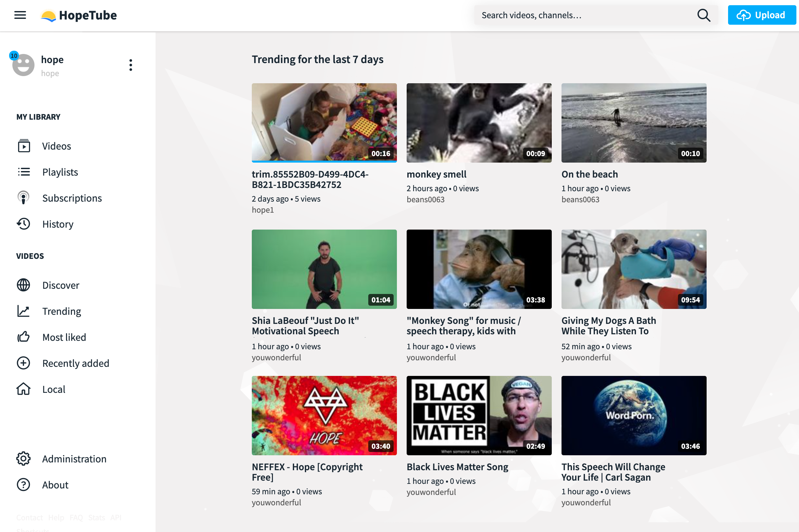View your watch History
The height and width of the screenshot is (532, 799).
[x=57, y=224]
